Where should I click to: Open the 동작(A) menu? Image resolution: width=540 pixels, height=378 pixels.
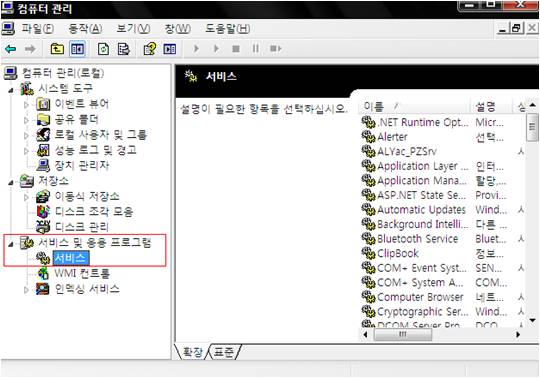click(85, 29)
